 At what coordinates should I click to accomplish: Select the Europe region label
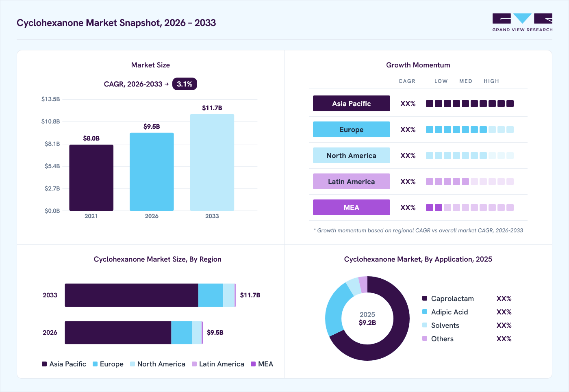[x=352, y=130]
